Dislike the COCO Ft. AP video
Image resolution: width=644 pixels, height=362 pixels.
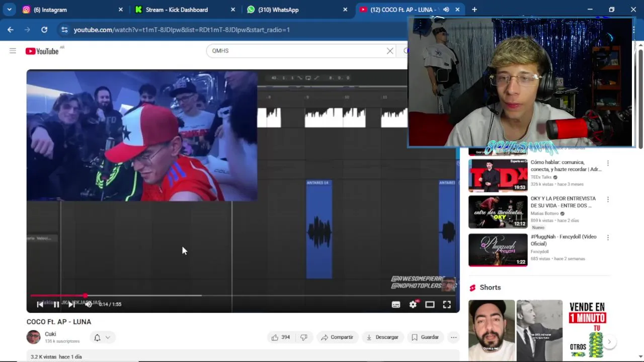point(304,337)
